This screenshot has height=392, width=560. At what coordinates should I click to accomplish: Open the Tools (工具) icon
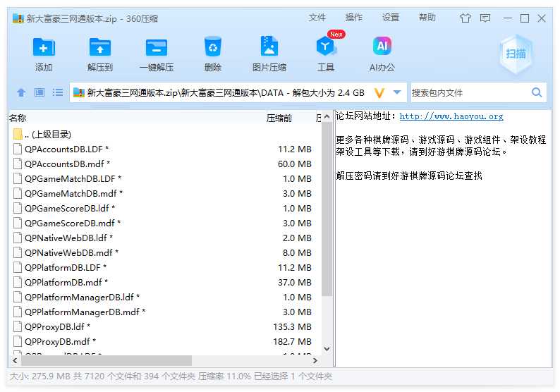325,47
